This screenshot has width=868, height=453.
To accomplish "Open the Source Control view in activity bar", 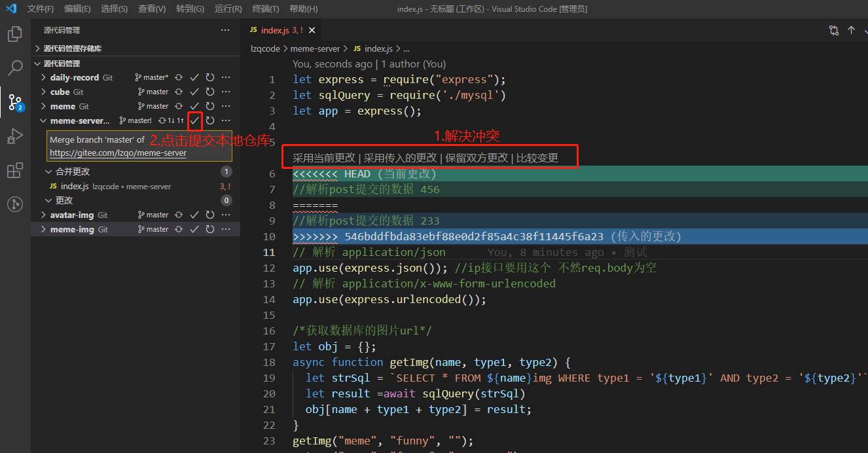I will (14, 101).
